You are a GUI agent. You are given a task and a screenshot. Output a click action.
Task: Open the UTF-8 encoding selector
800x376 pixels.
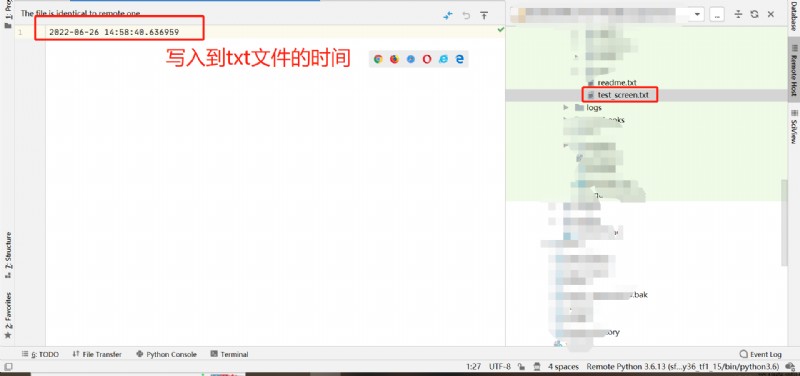point(499,367)
